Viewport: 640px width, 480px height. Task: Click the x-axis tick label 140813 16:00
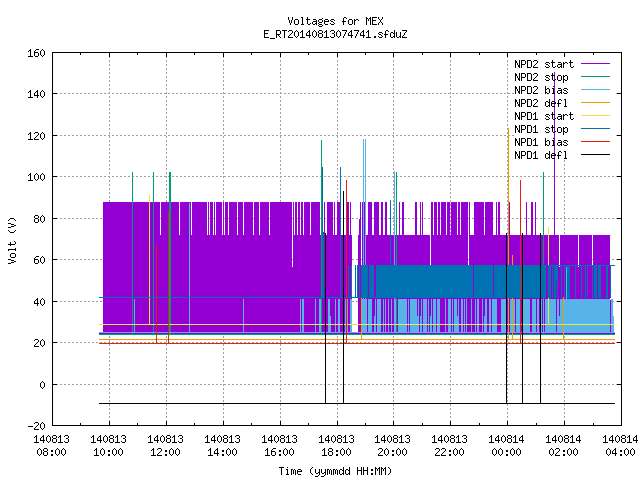tap(279, 446)
